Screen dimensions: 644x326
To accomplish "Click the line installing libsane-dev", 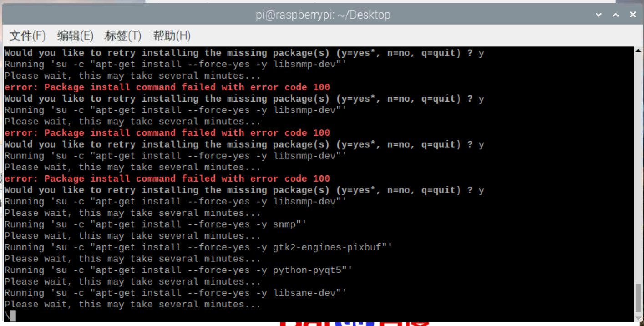I will pyautogui.click(x=176, y=293).
